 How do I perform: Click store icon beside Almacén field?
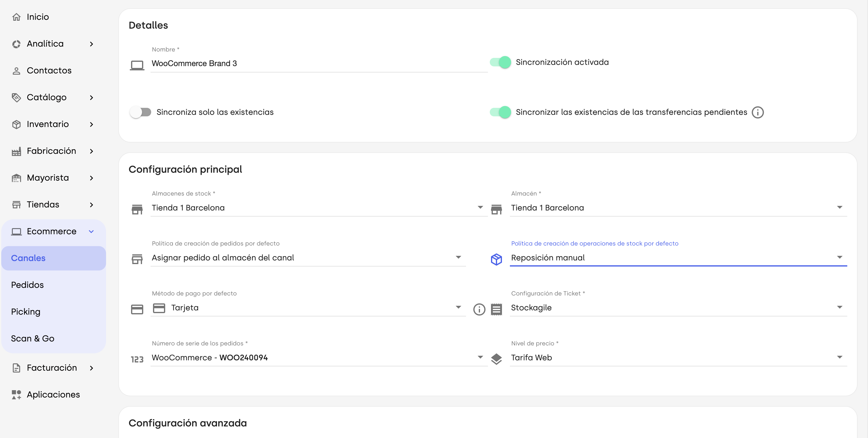496,209
